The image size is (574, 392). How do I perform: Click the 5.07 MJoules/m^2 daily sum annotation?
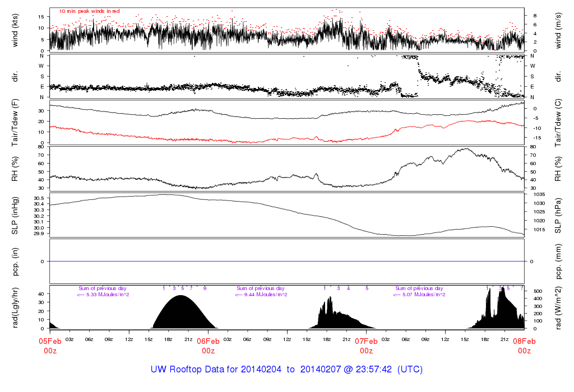click(x=419, y=295)
